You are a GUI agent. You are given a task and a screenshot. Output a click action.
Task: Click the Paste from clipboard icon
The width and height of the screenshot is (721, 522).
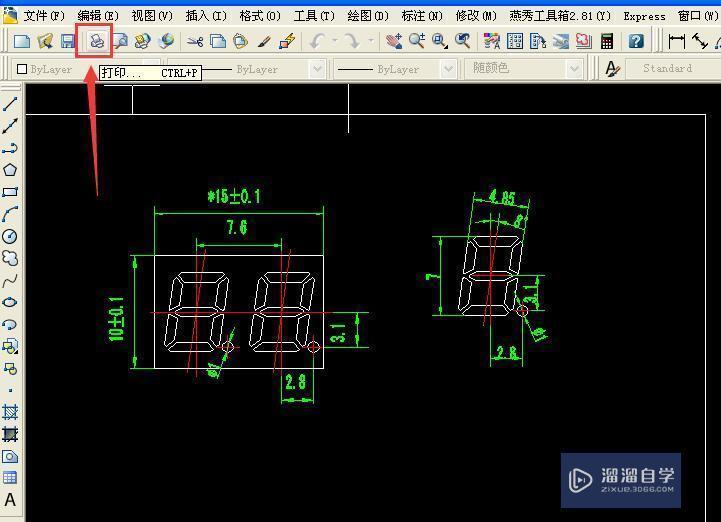[240, 41]
